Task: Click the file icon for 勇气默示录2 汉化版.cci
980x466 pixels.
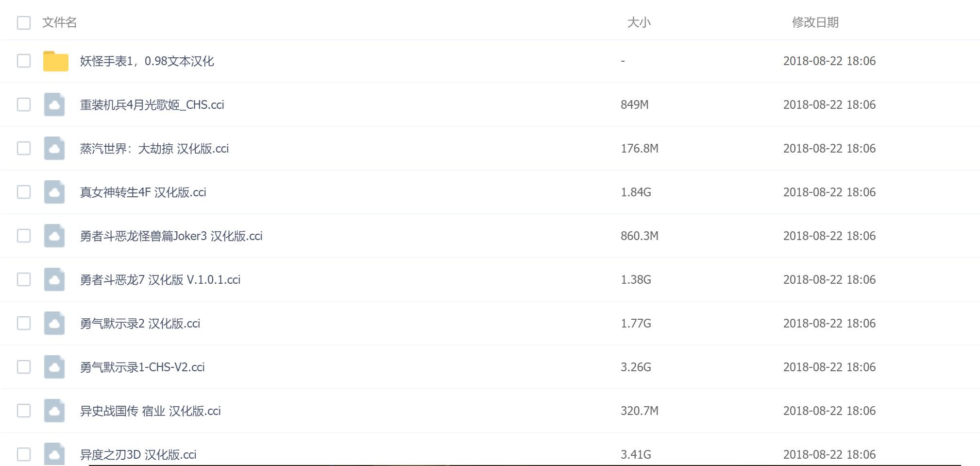Action: coord(54,323)
